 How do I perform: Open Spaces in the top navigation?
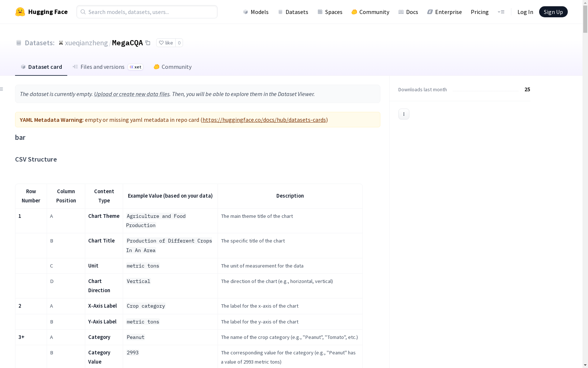[330, 12]
